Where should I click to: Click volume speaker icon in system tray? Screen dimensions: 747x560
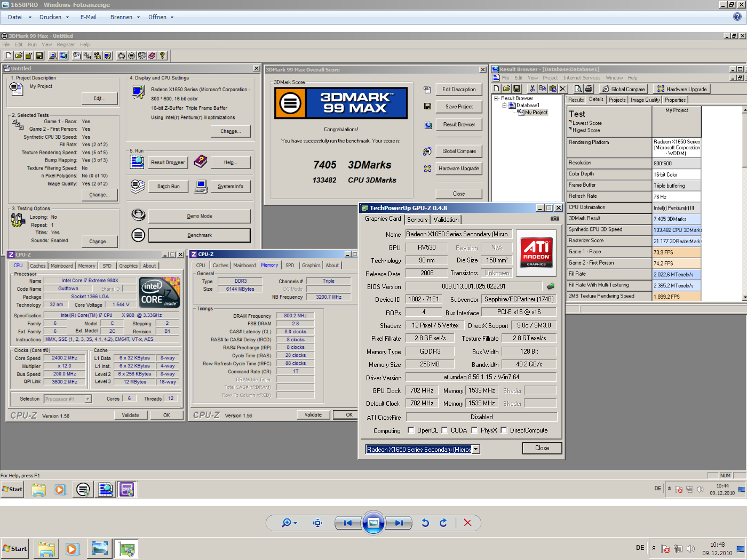point(690,549)
